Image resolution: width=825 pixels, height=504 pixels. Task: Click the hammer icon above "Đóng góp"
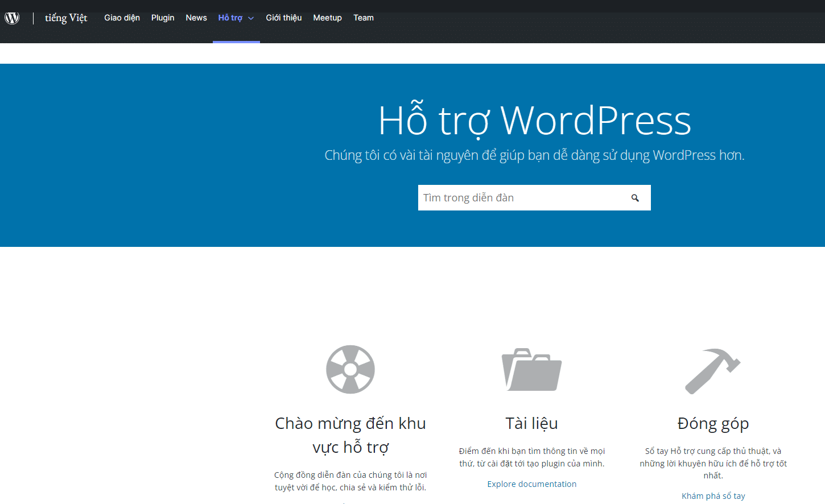tap(713, 370)
